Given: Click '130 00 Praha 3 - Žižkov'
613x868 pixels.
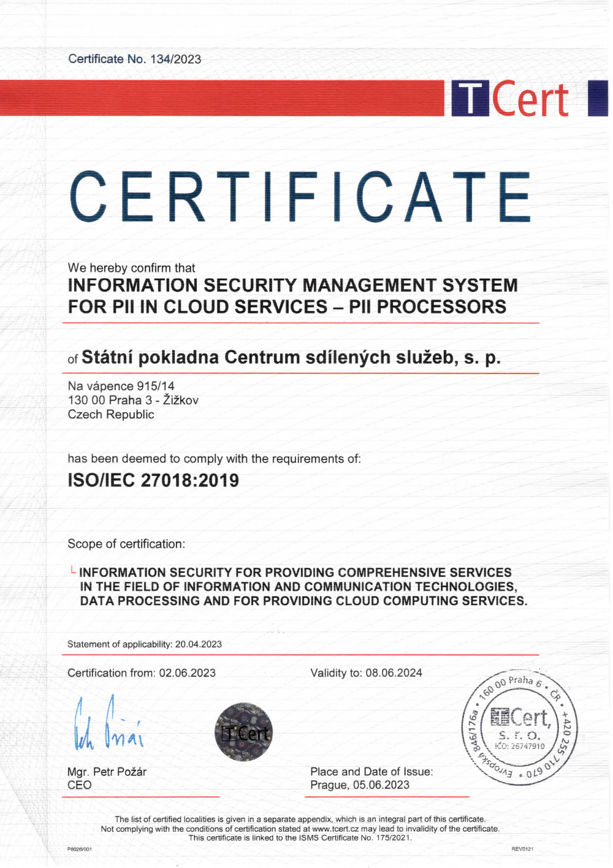Looking at the screenshot, I should click(x=133, y=400).
